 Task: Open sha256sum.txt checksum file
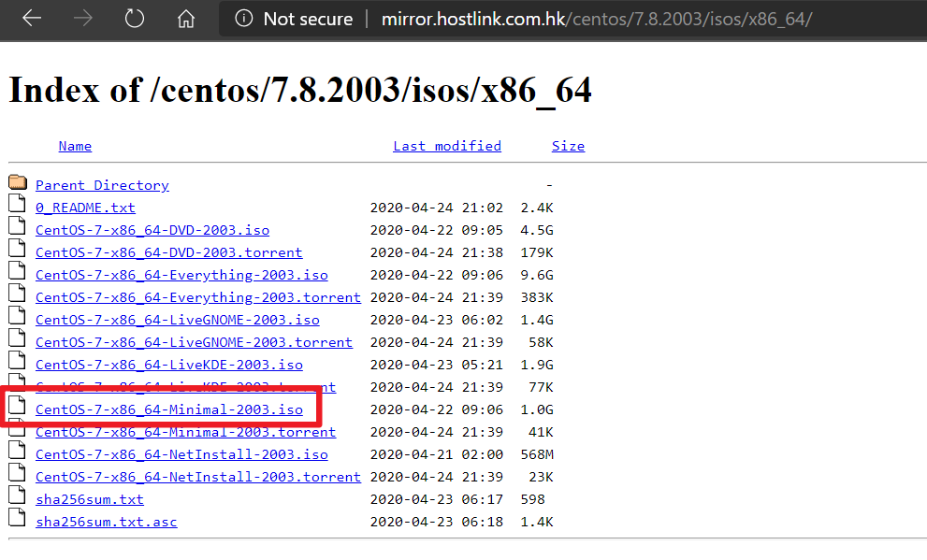click(x=89, y=499)
